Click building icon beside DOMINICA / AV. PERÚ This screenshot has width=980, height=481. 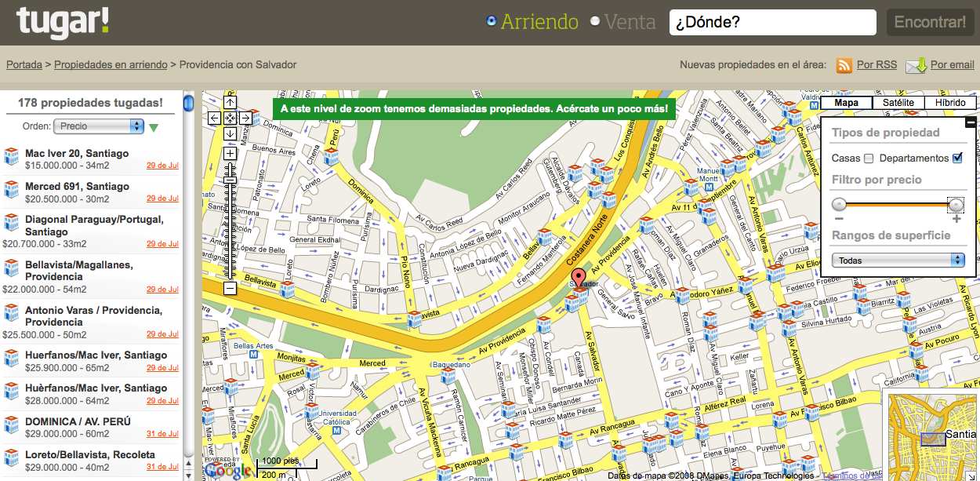click(12, 425)
